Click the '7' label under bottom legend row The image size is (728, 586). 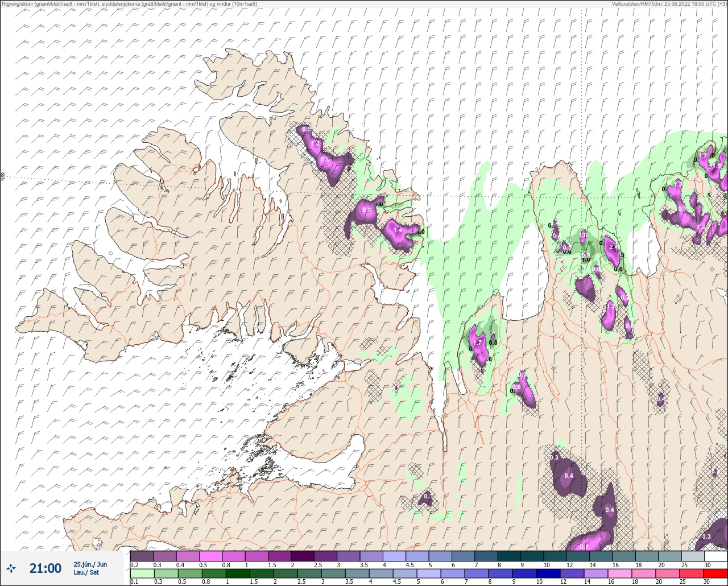click(465, 581)
